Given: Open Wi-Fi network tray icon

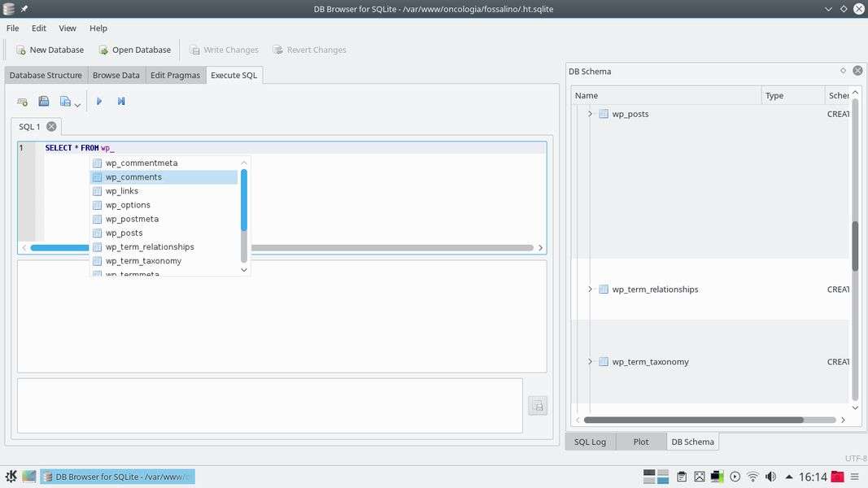Looking at the screenshot, I should coord(752,477).
